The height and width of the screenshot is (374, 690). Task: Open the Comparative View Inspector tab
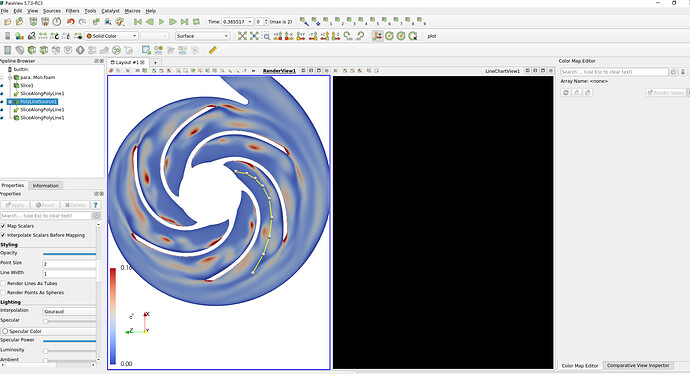638,365
